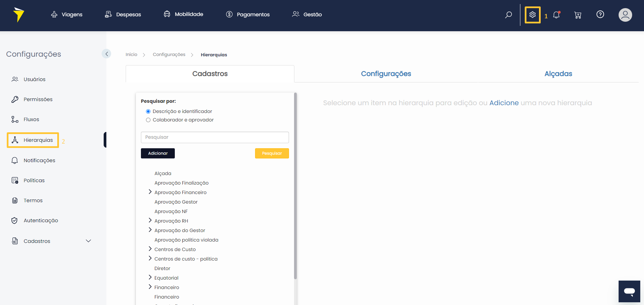The image size is (644, 305).
Task: Select Aprovação NF item
Action: pos(171,211)
